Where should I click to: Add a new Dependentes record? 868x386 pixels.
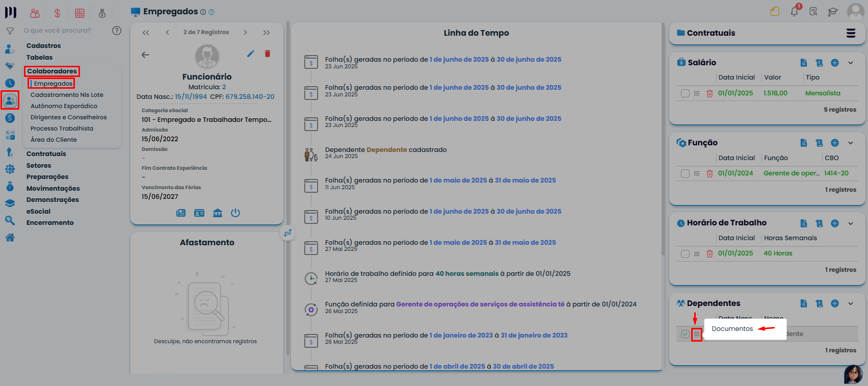[x=835, y=303]
